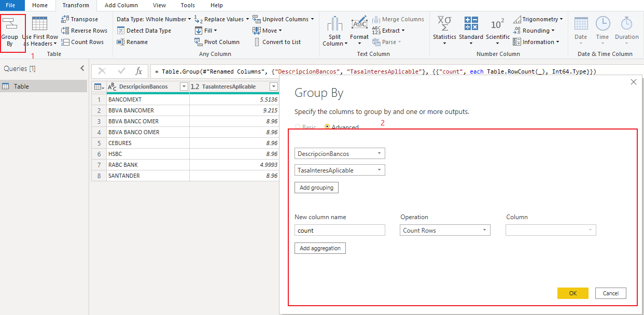Select the Basic radio option
The height and width of the screenshot is (315, 644).
[298, 127]
